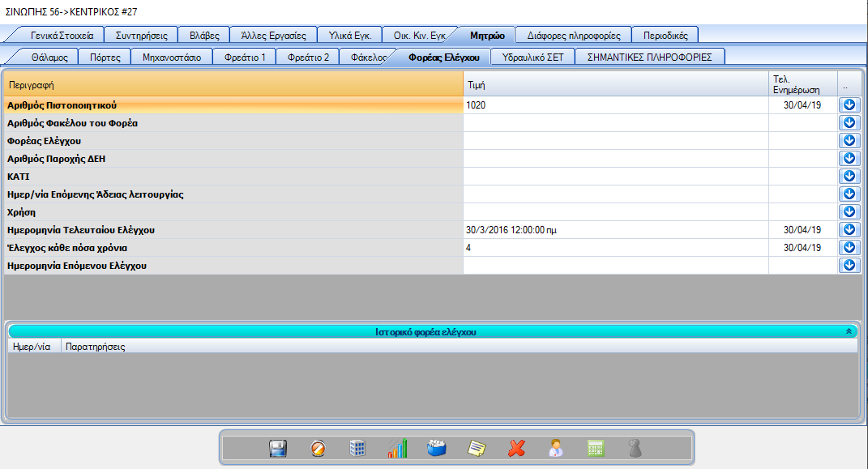This screenshot has height=469, width=868.
Task: Click the Τιμή field for Αριθμός Παροχής ΔΕΗ
Action: click(x=615, y=159)
